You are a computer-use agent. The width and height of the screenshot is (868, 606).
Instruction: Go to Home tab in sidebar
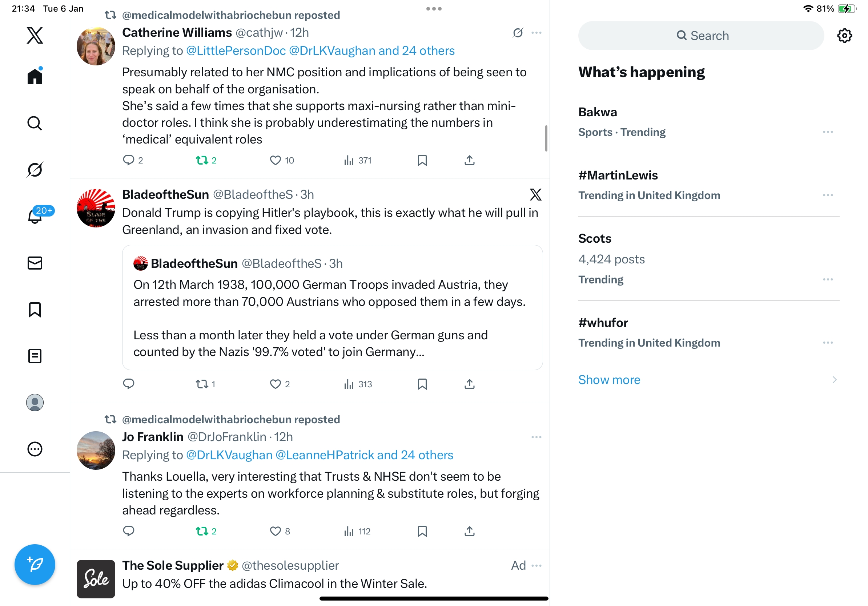(35, 77)
